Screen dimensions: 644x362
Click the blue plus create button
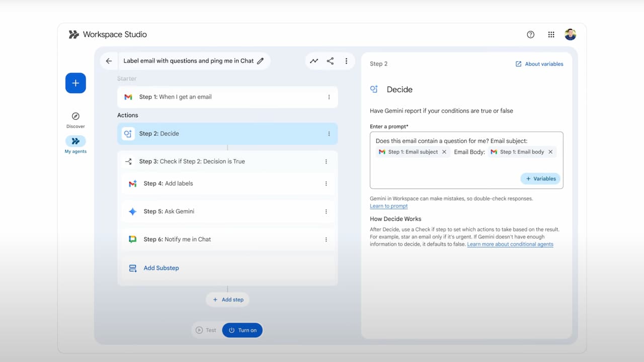click(75, 83)
